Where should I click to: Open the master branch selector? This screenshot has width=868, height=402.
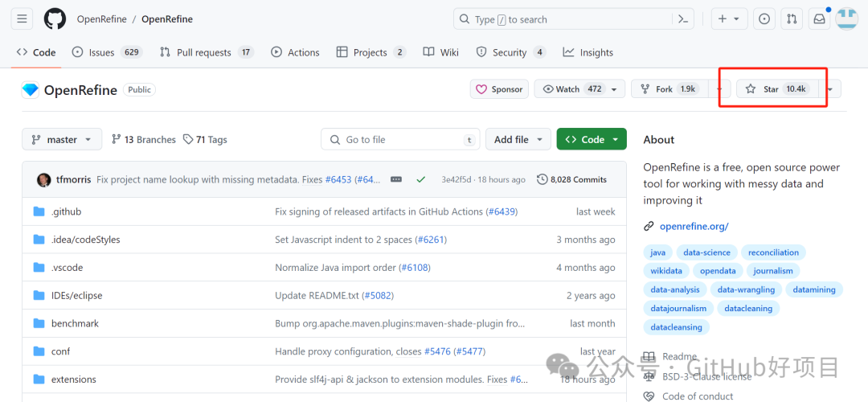62,140
